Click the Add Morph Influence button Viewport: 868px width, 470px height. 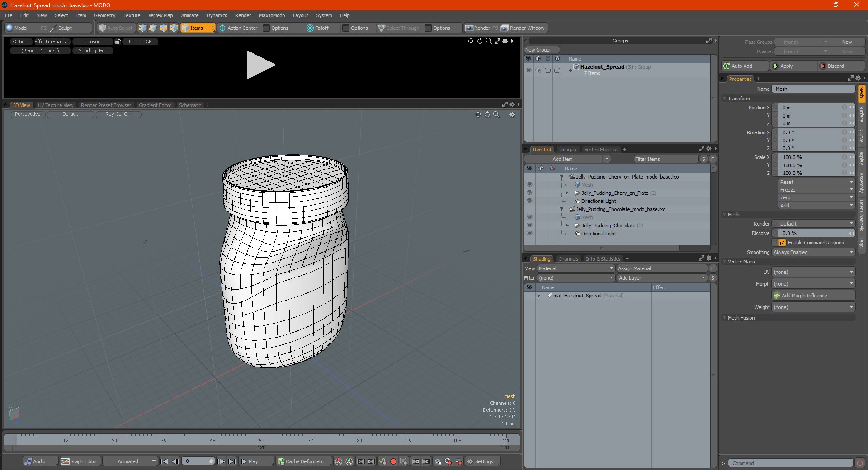813,296
